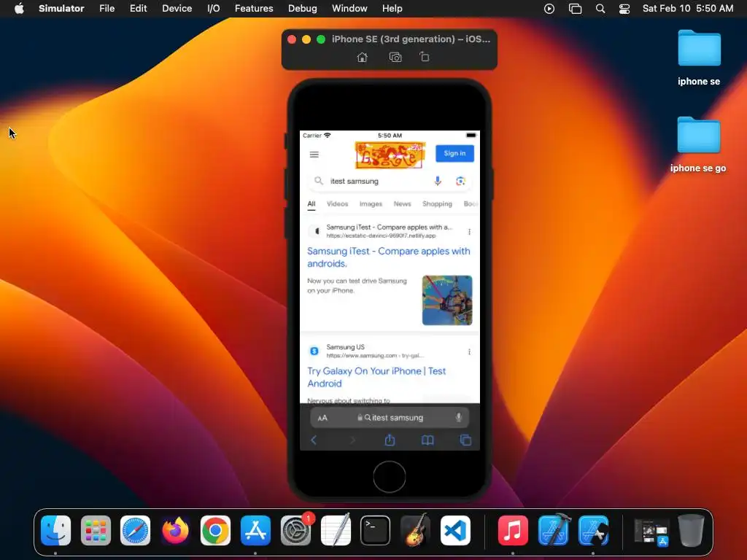The width and height of the screenshot is (747, 560).
Task: Click the magnifier icon in Google search box
Action: coord(319,181)
